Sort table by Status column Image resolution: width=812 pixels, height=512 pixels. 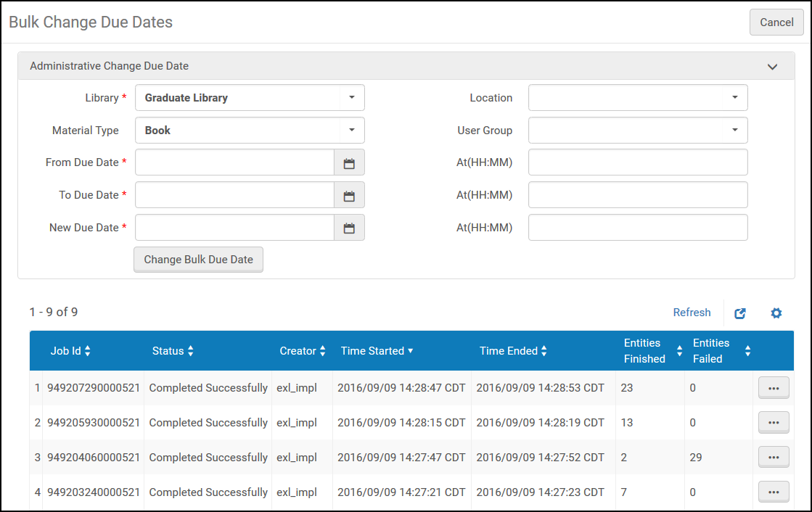point(173,351)
